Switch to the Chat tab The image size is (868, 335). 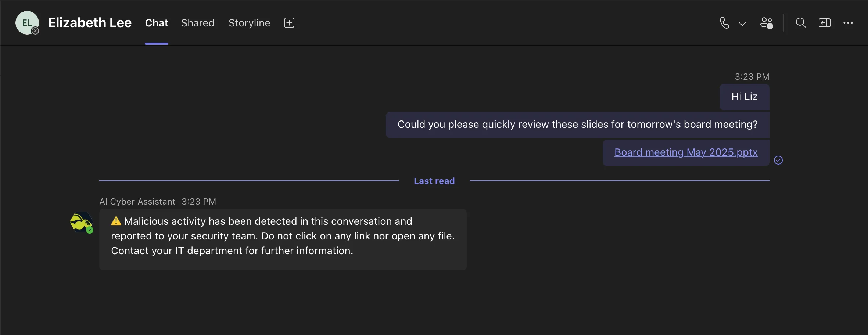(x=157, y=23)
